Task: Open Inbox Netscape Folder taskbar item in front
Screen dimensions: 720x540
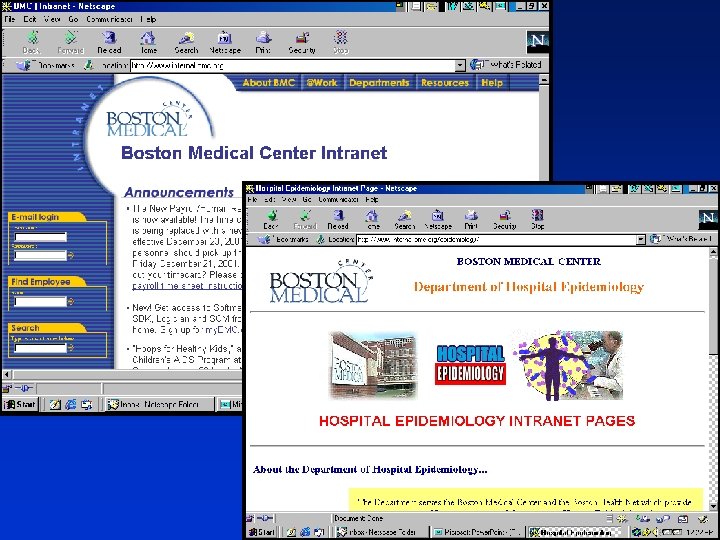Action: pos(380,532)
